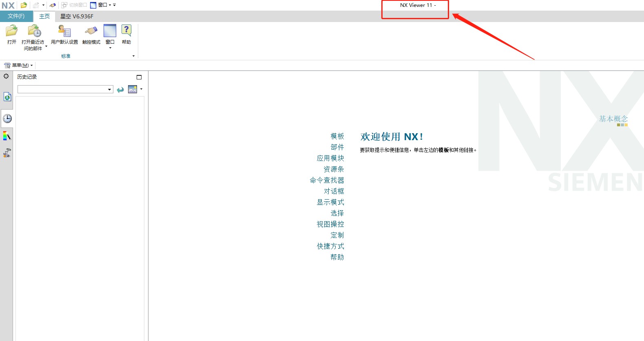Click the blue return arrow in the history panel
The width and height of the screenshot is (644, 341).
click(120, 90)
